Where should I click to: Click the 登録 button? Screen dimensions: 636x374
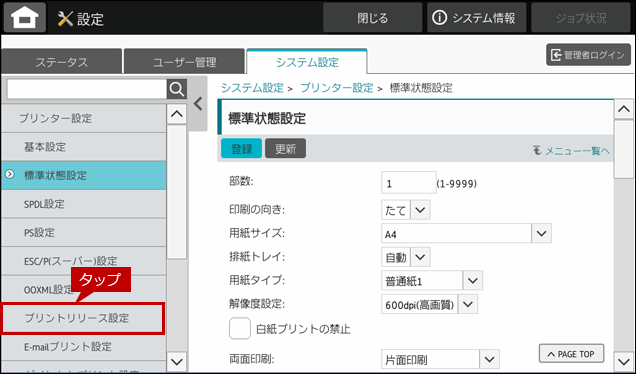(x=241, y=148)
